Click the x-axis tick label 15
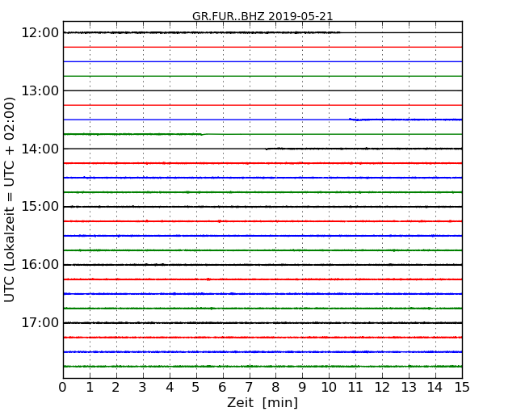The width and height of the screenshot is (525, 420). tap(462, 388)
